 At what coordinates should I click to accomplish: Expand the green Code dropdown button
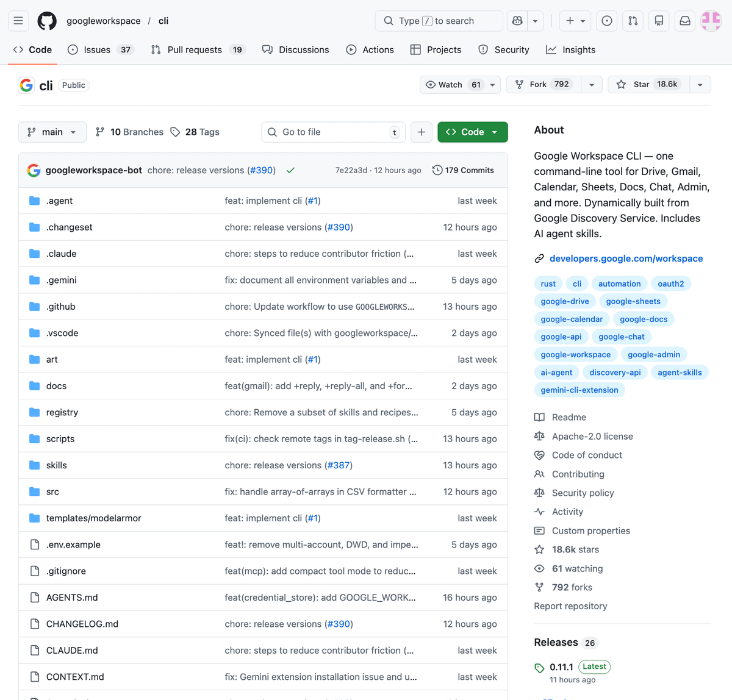coord(473,132)
